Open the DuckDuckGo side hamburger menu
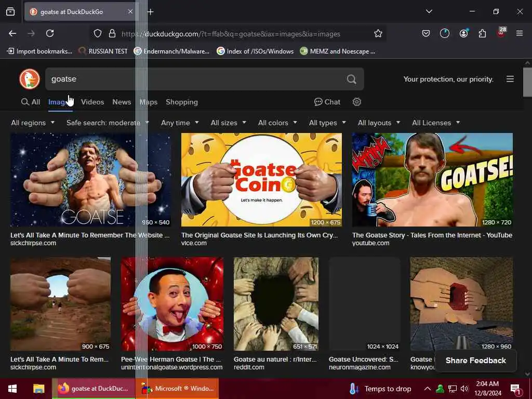Image resolution: width=532 pixels, height=399 pixels. pos(510,79)
